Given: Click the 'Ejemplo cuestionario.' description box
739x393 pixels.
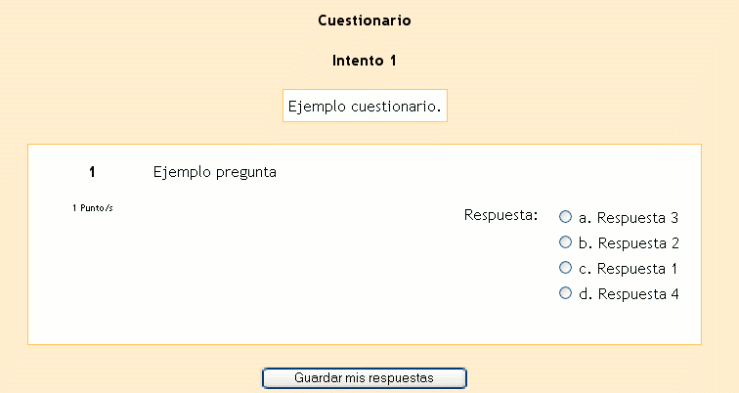Looking at the screenshot, I should tap(365, 106).
